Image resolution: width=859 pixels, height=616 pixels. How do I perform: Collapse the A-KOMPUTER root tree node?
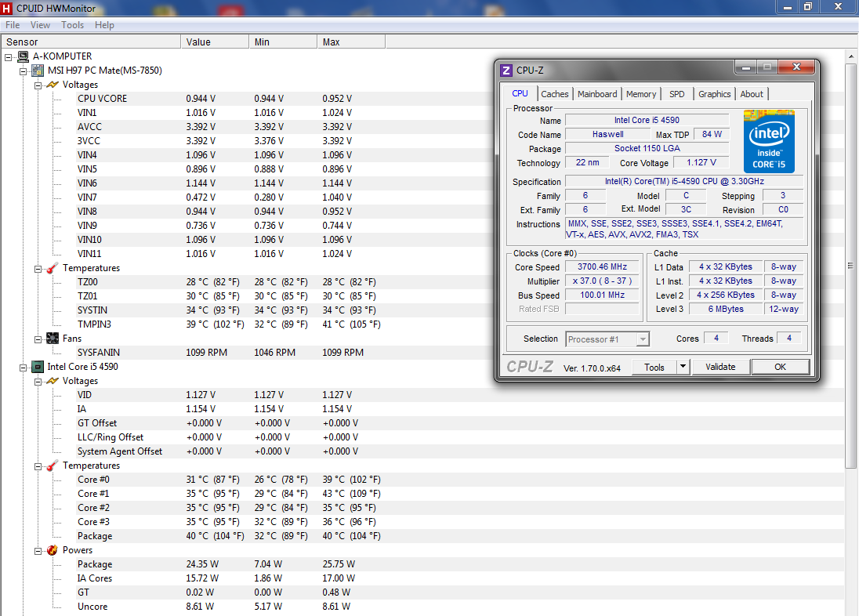pyautogui.click(x=9, y=56)
